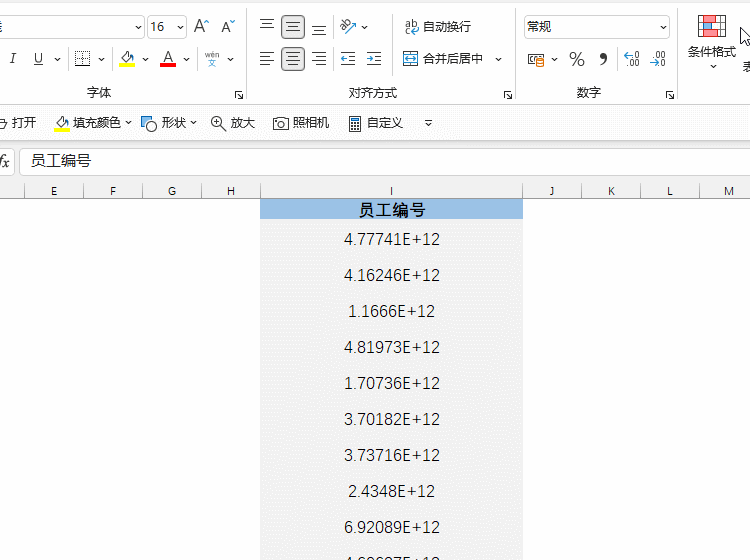The height and width of the screenshot is (560, 750).
Task: Open the shapes (形状) menu
Action: tap(166, 123)
